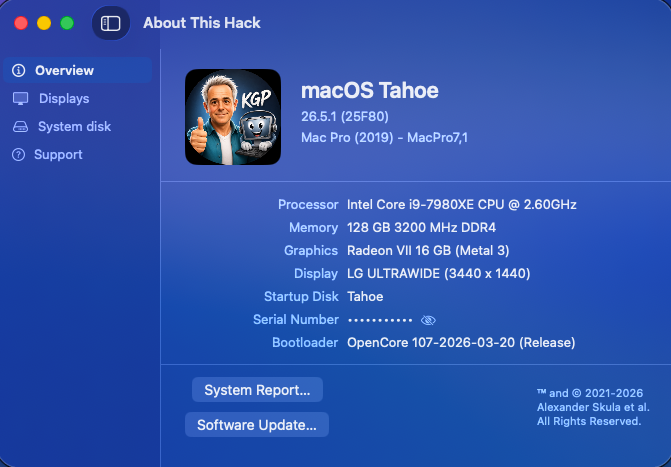Minimize the window with the yellow button
This screenshot has height=467, width=671.
tap(44, 23)
